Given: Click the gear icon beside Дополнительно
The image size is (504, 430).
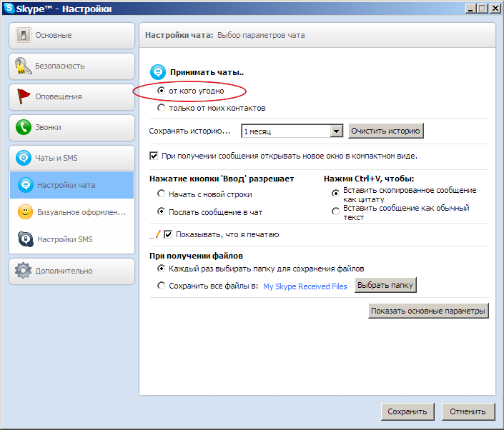Looking at the screenshot, I should (x=23, y=271).
